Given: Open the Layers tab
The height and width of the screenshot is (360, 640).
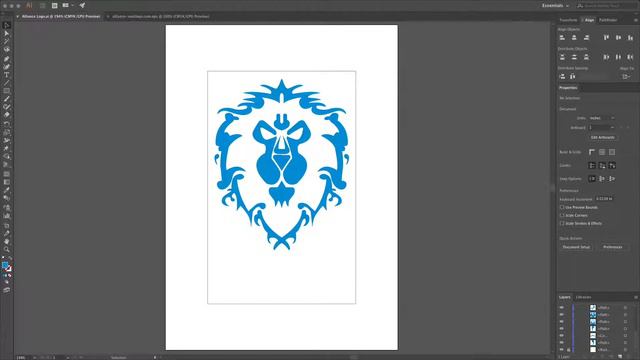Looking at the screenshot, I should pos(564,297).
